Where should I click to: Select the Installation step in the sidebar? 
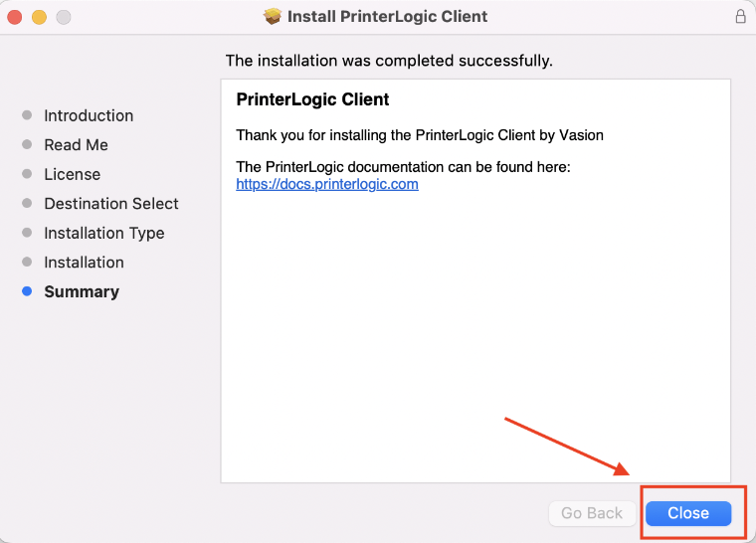pyautogui.click(x=84, y=263)
